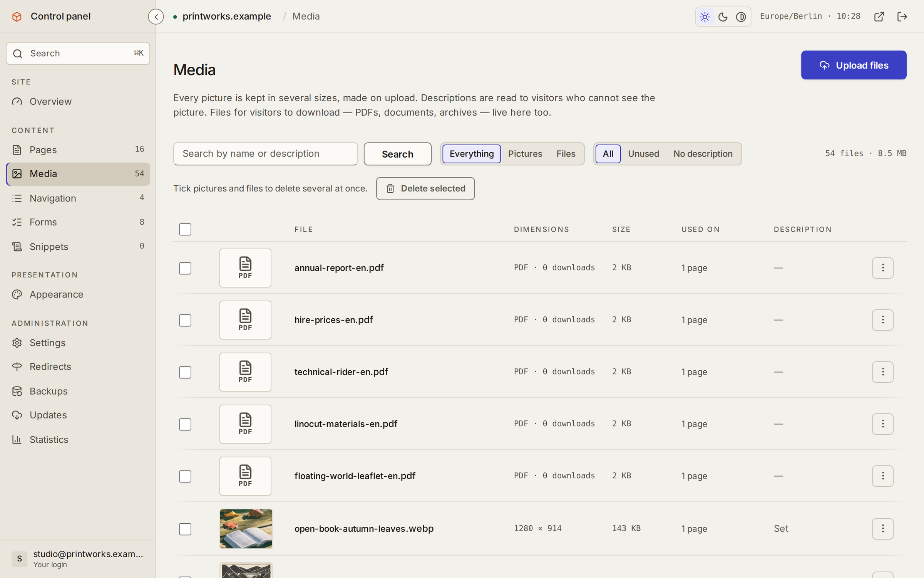Tick checkbox for open-book-autumn-leaves.webp
924x578 pixels.
185,529
